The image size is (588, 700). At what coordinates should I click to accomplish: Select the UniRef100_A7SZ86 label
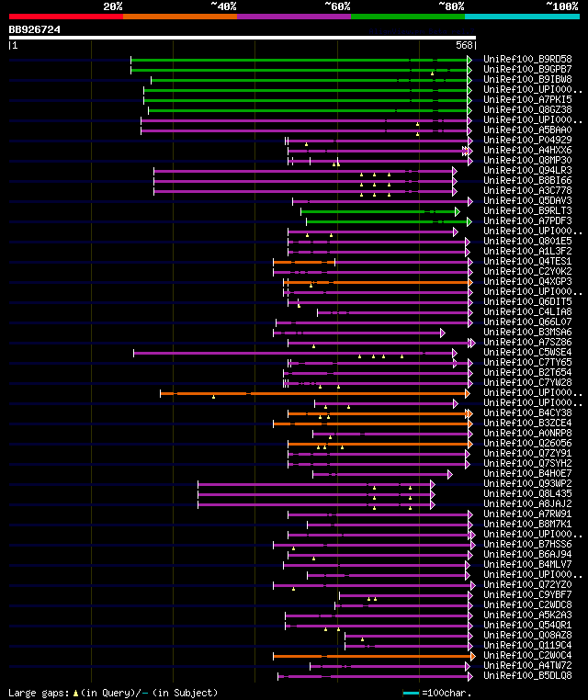tap(527, 343)
